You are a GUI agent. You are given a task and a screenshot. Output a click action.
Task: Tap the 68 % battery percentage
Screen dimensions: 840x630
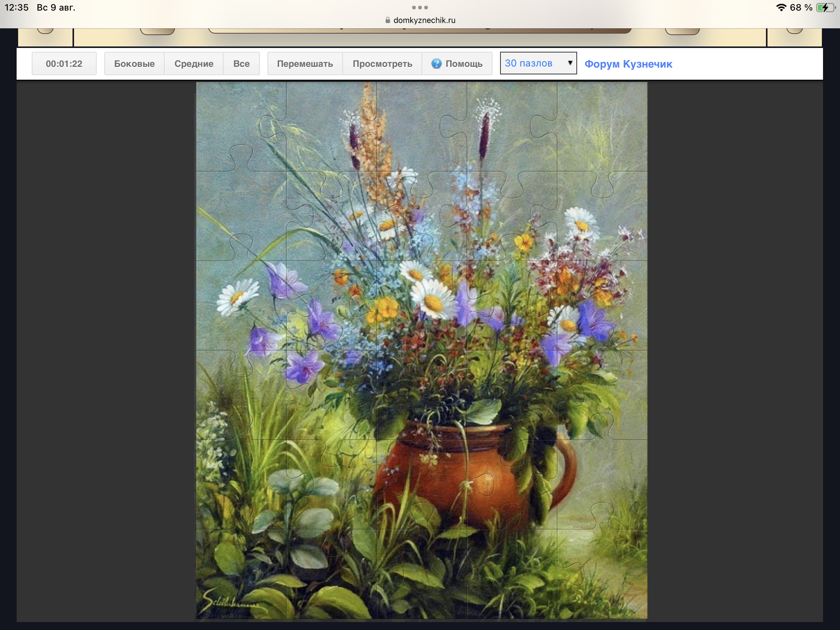point(801,8)
